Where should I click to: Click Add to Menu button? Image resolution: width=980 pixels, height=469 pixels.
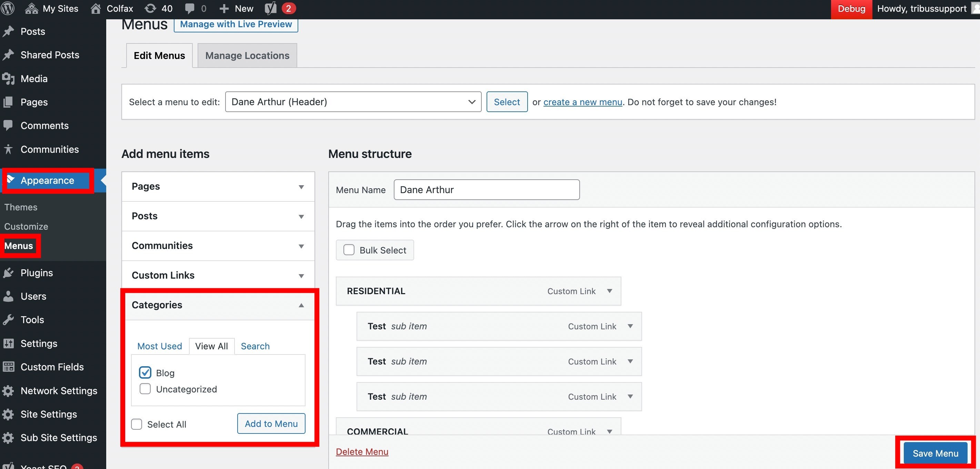(x=271, y=423)
